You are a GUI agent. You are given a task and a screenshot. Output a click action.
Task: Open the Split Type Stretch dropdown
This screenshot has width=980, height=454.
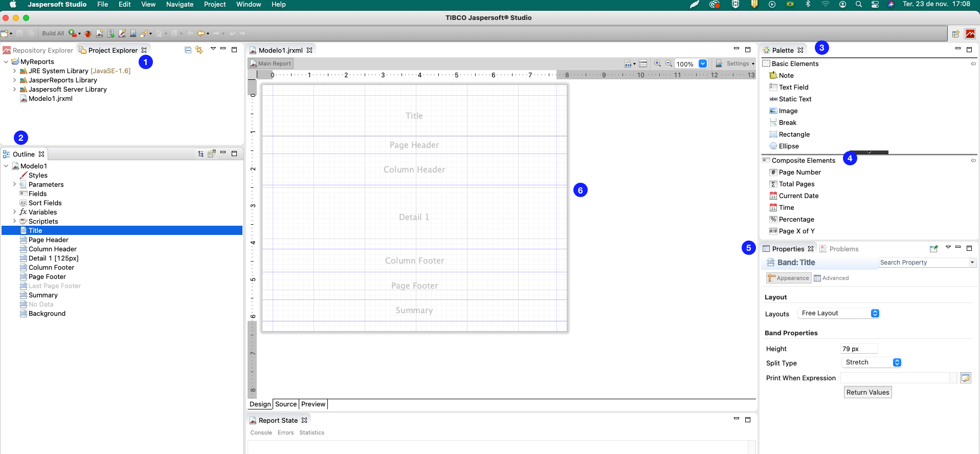pyautogui.click(x=872, y=362)
